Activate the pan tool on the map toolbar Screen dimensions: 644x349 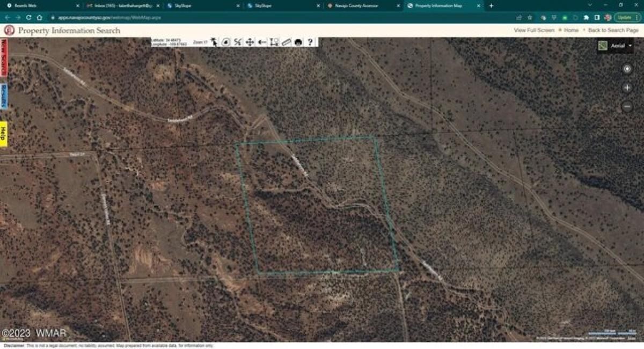pos(250,42)
